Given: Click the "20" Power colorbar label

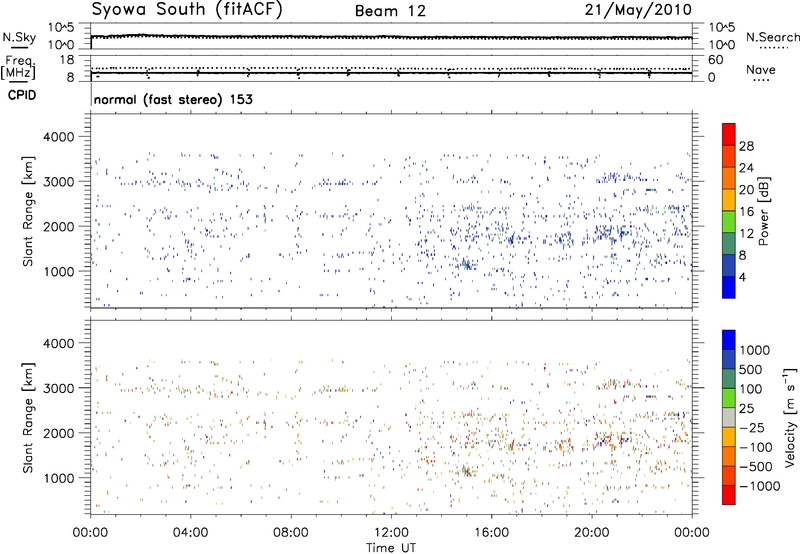Looking at the screenshot, I should tap(746, 190).
